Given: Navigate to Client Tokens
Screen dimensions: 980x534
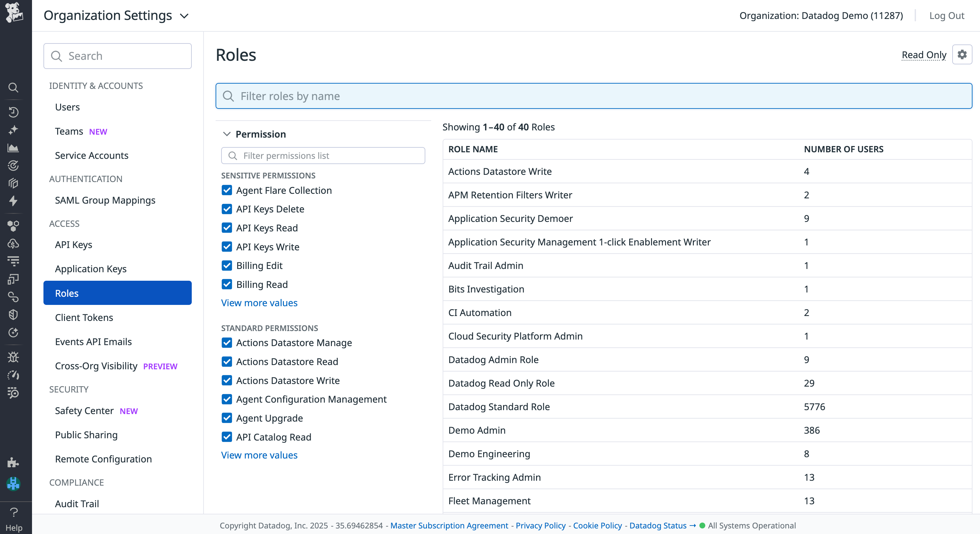Looking at the screenshot, I should point(84,317).
